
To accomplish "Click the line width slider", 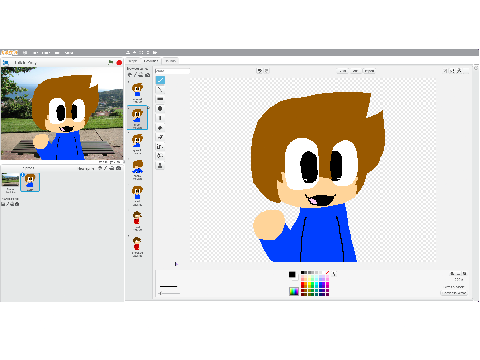I will (x=169, y=293).
